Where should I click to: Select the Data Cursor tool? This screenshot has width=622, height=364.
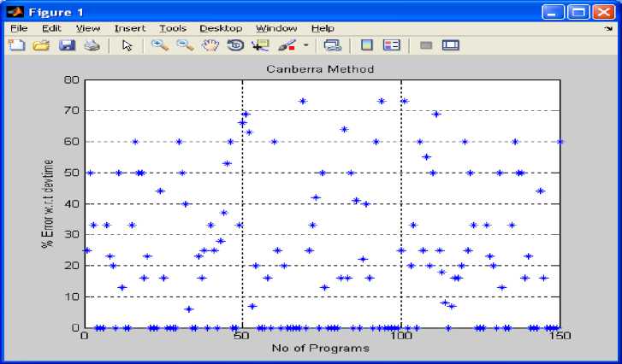pyautogui.click(x=260, y=45)
